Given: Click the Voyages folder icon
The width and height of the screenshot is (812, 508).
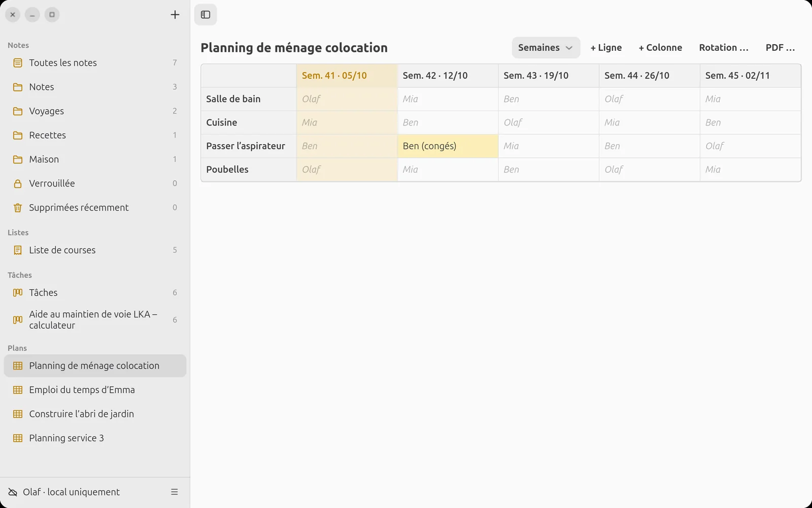Looking at the screenshot, I should (x=18, y=111).
